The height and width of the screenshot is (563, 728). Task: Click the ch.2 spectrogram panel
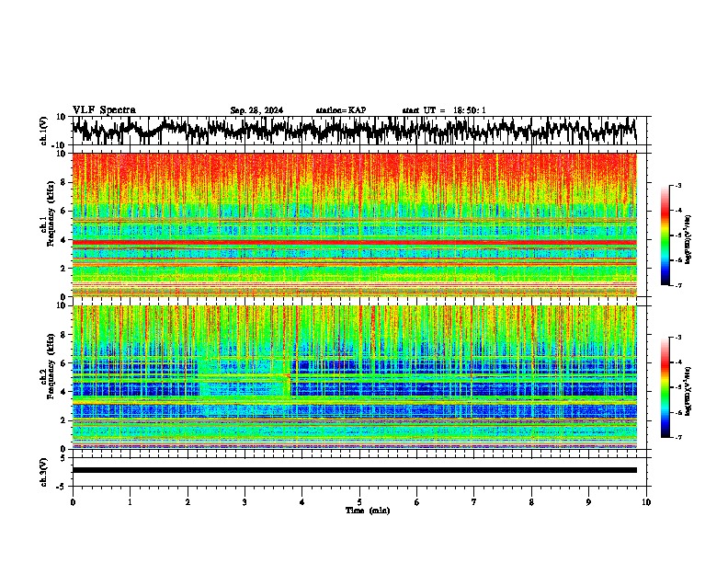pyautogui.click(x=354, y=377)
